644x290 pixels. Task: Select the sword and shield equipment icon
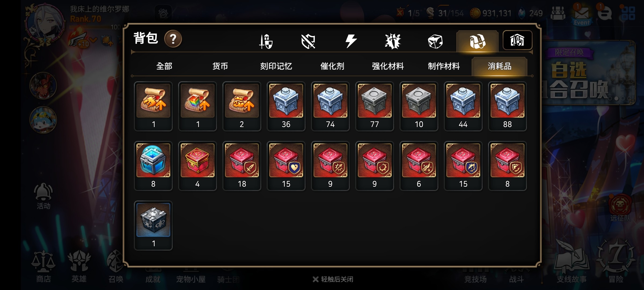point(266,41)
